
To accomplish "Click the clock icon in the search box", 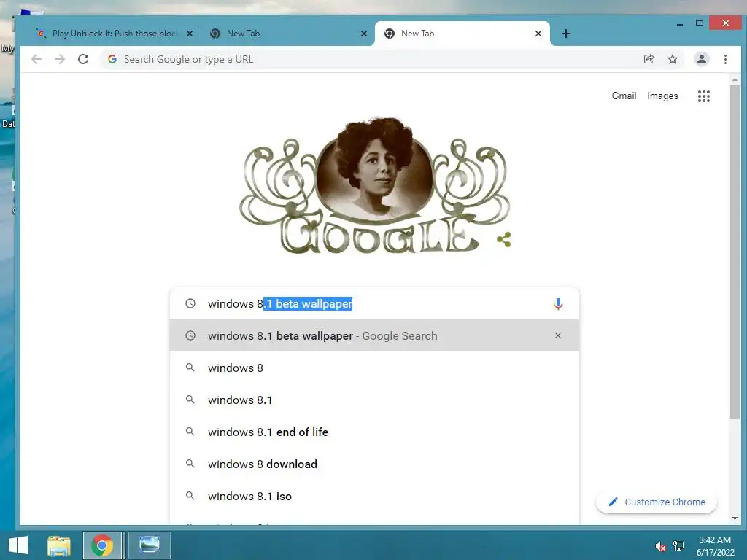I will tap(190, 303).
